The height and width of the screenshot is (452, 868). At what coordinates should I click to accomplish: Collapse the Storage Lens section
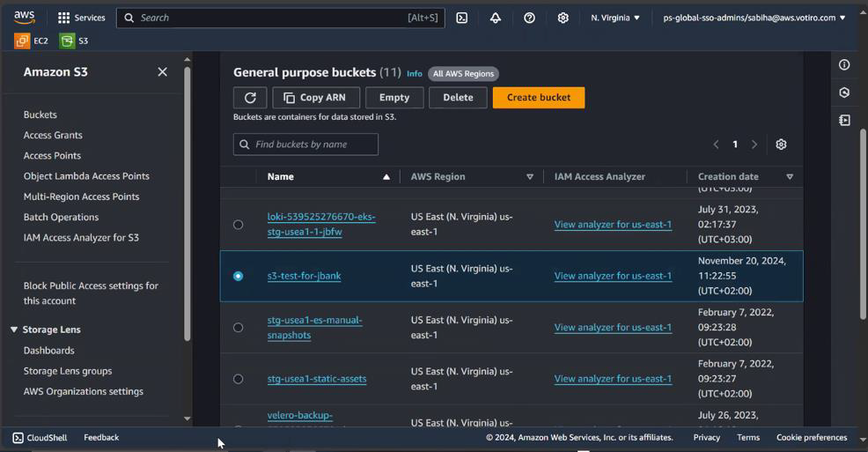(x=14, y=330)
